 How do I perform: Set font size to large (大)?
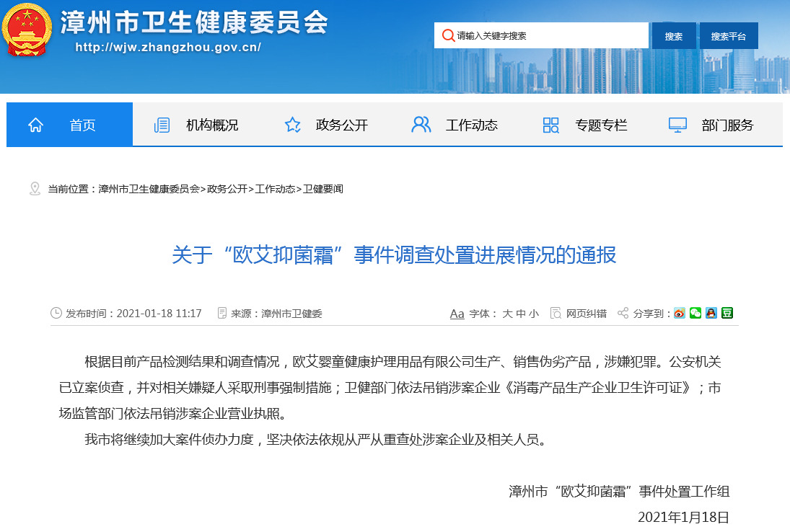507,314
